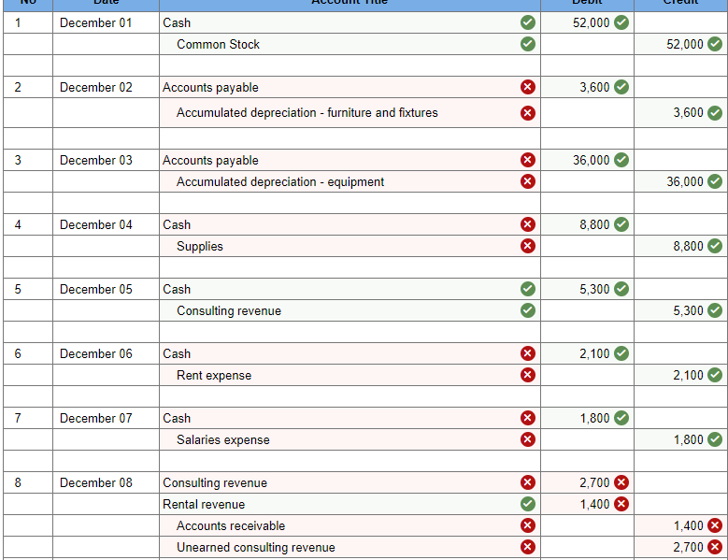Click red X icon beside Rent expense
Screen dimensions: 728x560
pos(527,375)
